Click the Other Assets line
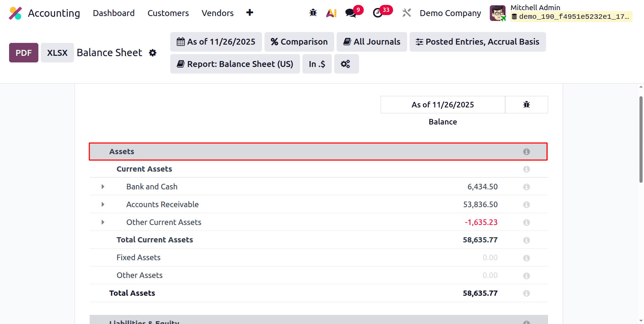 point(319,276)
